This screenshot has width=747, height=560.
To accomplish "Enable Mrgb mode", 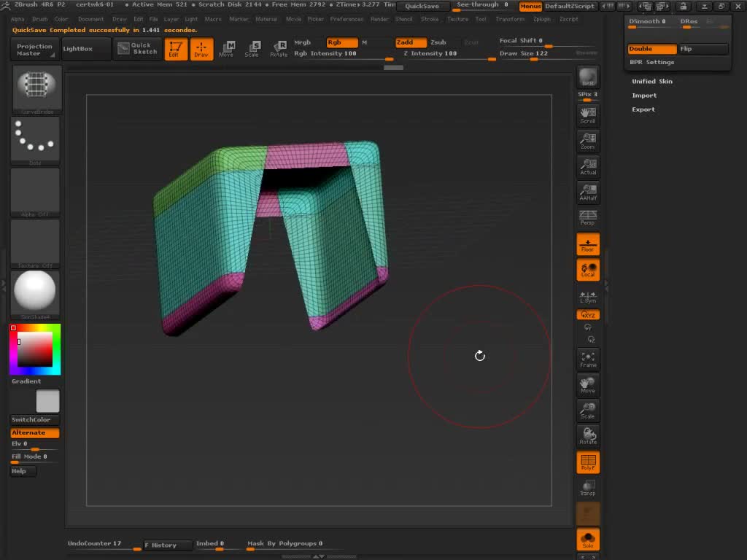I will point(303,42).
